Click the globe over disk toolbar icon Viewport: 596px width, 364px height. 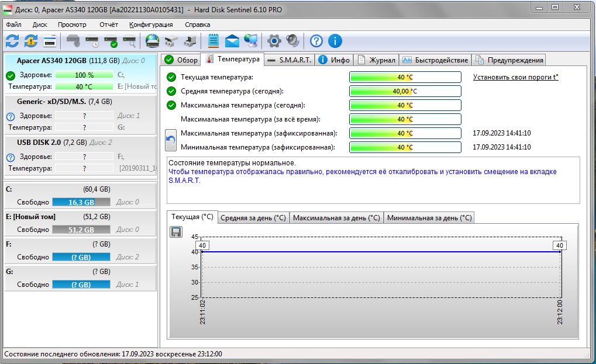tap(153, 41)
